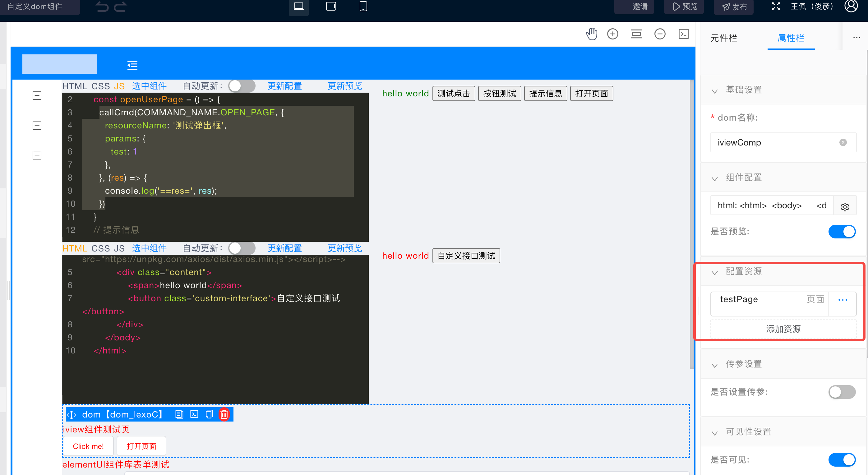The image size is (868, 475).
Task: Delete the dom_lexoC component
Action: tap(224, 414)
